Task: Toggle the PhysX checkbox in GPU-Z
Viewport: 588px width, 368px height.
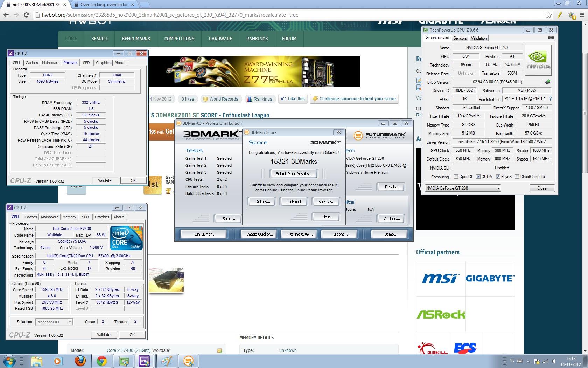Action: [x=498, y=177]
